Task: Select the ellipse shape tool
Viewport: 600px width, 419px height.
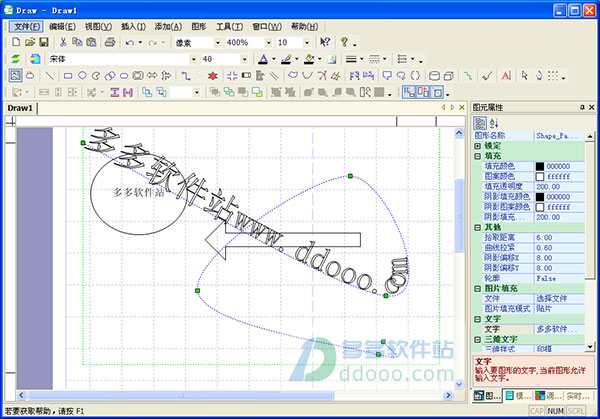Action: 82,76
